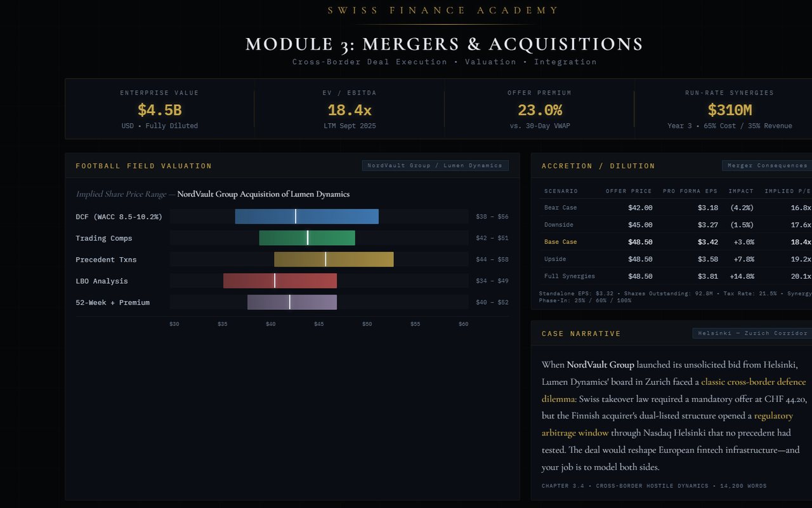Click the Enterprise Value $4.5B card
Image resolution: width=812 pixels, height=508 pixels.
coord(160,109)
